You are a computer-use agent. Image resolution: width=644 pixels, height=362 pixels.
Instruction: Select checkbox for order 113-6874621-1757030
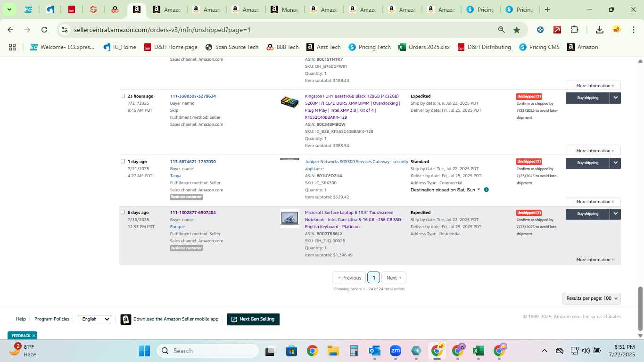click(x=123, y=161)
